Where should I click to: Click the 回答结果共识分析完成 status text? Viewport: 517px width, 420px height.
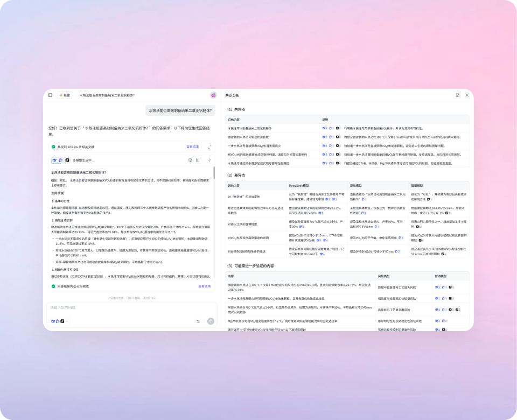click(x=73, y=286)
